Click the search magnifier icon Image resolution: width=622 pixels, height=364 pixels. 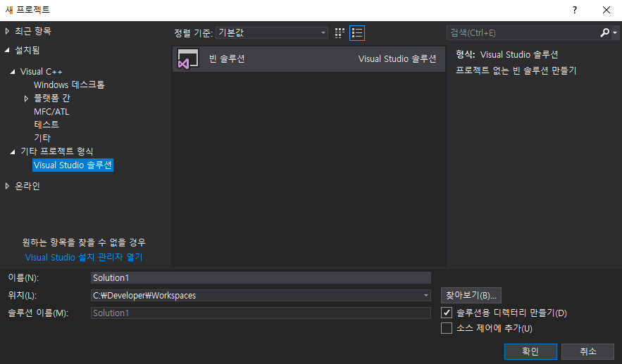pyautogui.click(x=604, y=32)
